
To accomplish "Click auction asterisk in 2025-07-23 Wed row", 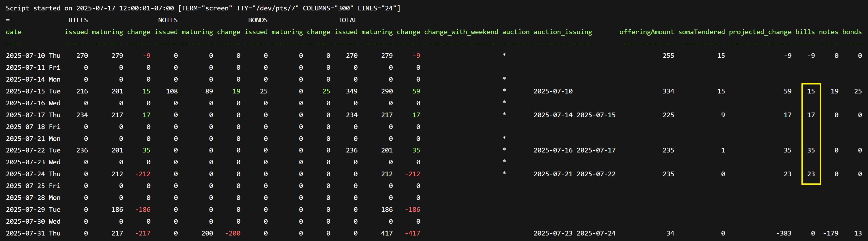I will [504, 162].
